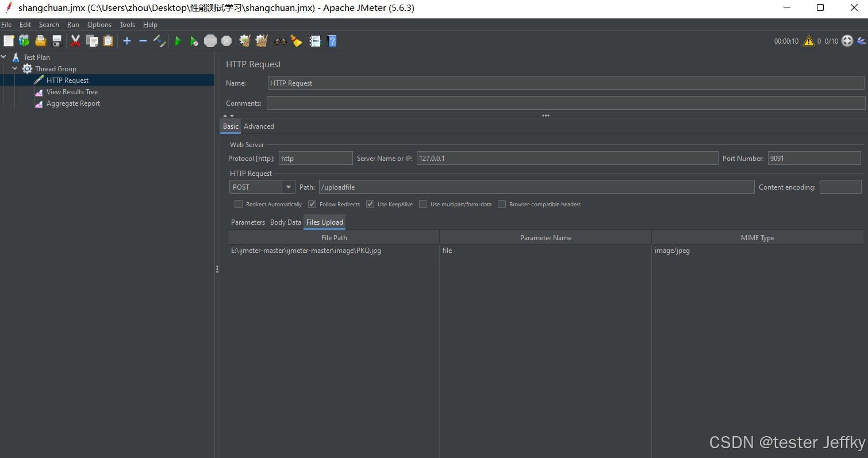Screen dimensions: 868x458
Task: Switch to the Advanced tab
Action: [259, 126]
